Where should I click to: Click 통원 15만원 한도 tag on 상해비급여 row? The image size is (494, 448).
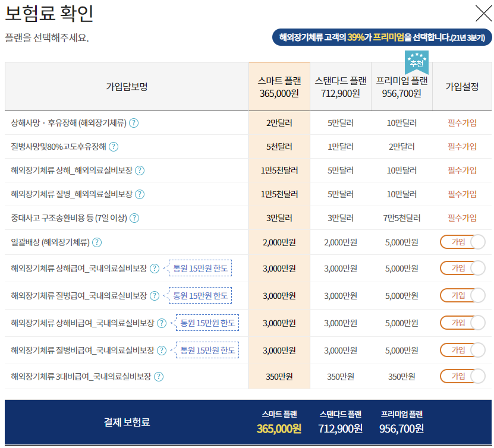[207, 323]
